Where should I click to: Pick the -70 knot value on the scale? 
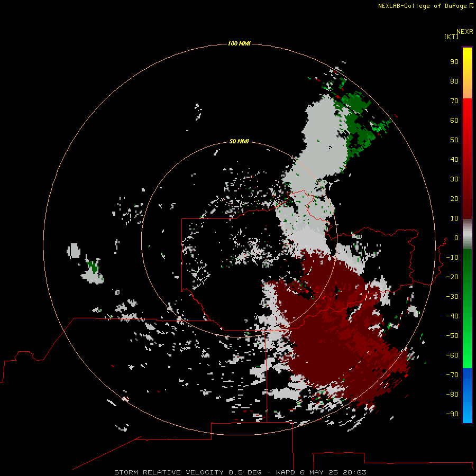[x=452, y=375]
